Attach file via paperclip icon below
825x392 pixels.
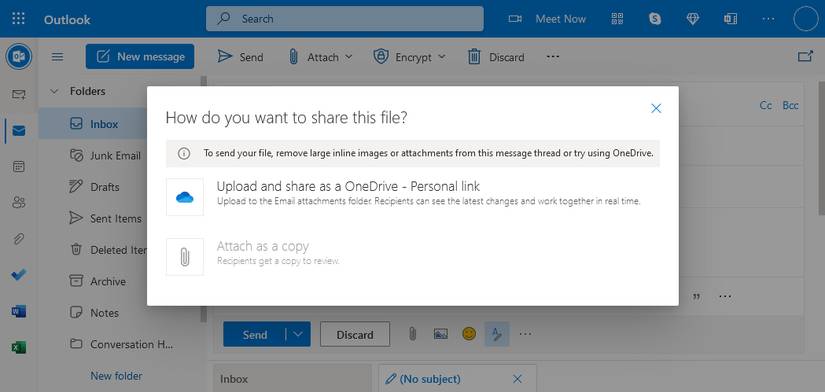(x=412, y=334)
